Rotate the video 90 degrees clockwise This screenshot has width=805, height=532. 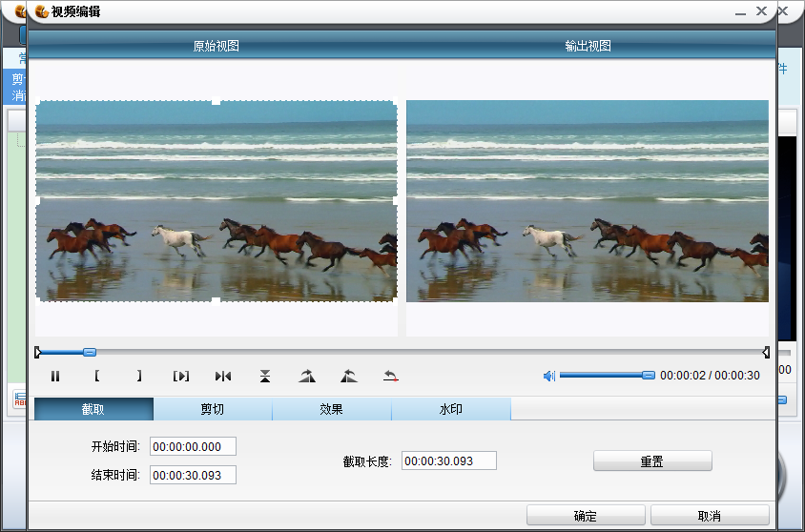point(306,377)
